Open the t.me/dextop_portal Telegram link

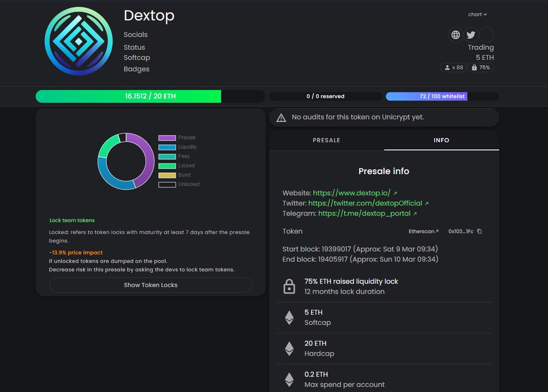[367, 213]
